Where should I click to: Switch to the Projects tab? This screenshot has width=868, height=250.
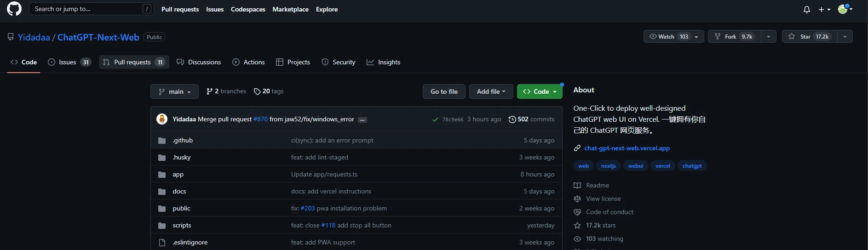(293, 62)
